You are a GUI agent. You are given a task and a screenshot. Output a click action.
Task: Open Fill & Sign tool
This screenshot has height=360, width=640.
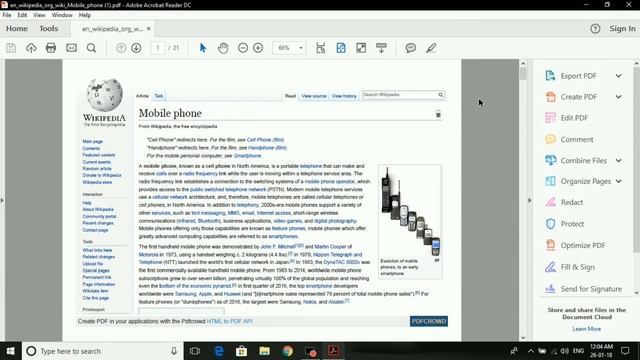coord(577,267)
